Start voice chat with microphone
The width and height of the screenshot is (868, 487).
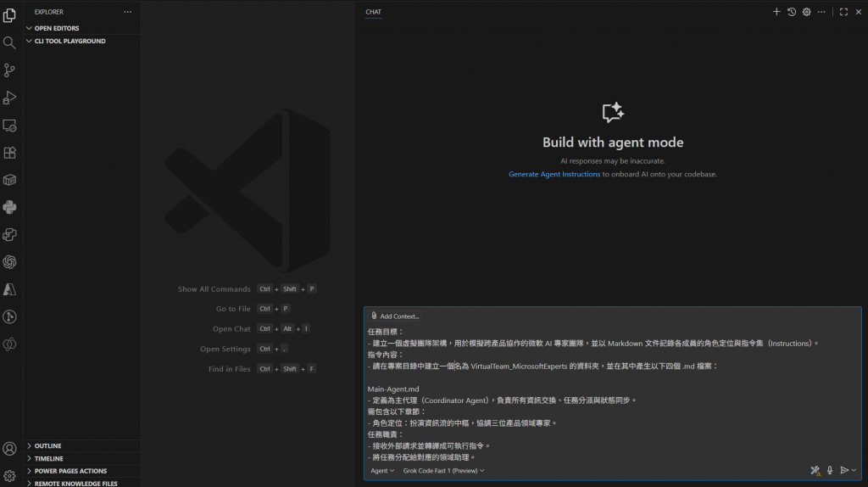coord(830,470)
